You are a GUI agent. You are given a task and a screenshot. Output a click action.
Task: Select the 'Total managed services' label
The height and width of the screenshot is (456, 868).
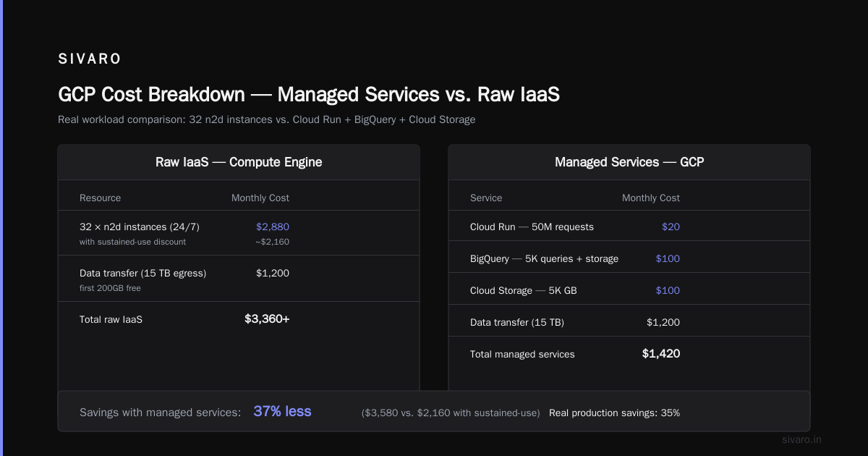pyautogui.click(x=522, y=354)
